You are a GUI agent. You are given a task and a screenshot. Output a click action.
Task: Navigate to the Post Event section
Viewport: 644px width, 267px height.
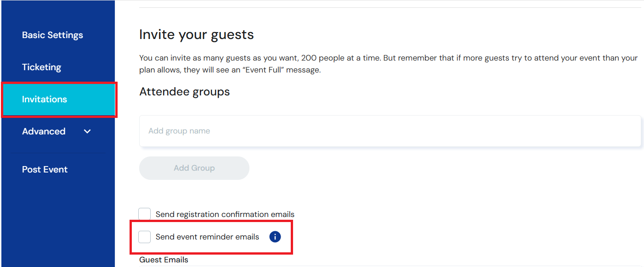45,169
